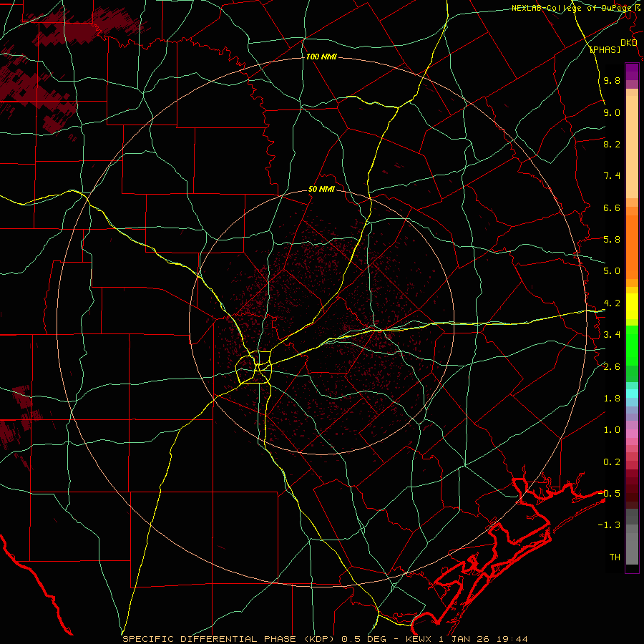Click the "50 NMI" range ring label

321,190
